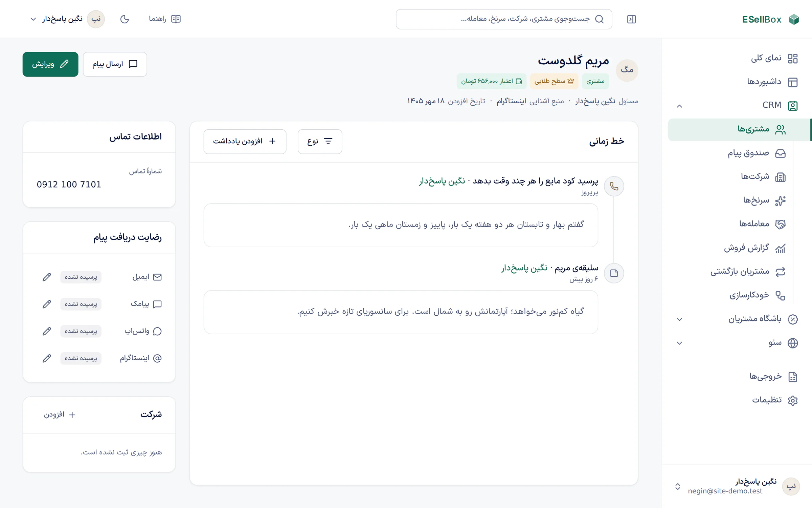
Task: Edit واتس‌اپ consent pencil icon
Action: point(47,331)
